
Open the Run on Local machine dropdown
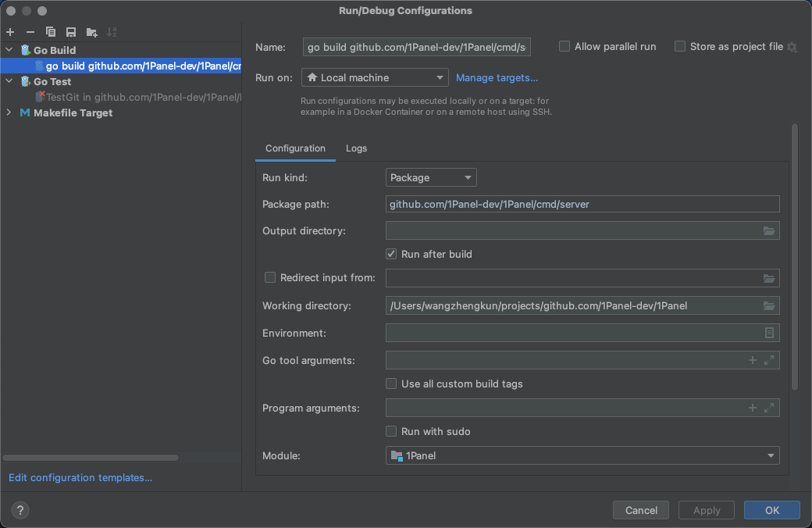[375, 77]
